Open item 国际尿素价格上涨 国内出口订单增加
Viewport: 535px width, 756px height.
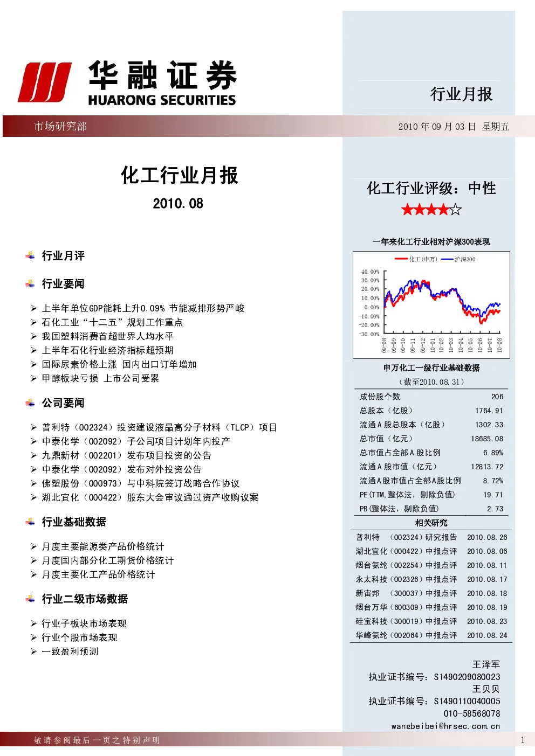click(119, 364)
